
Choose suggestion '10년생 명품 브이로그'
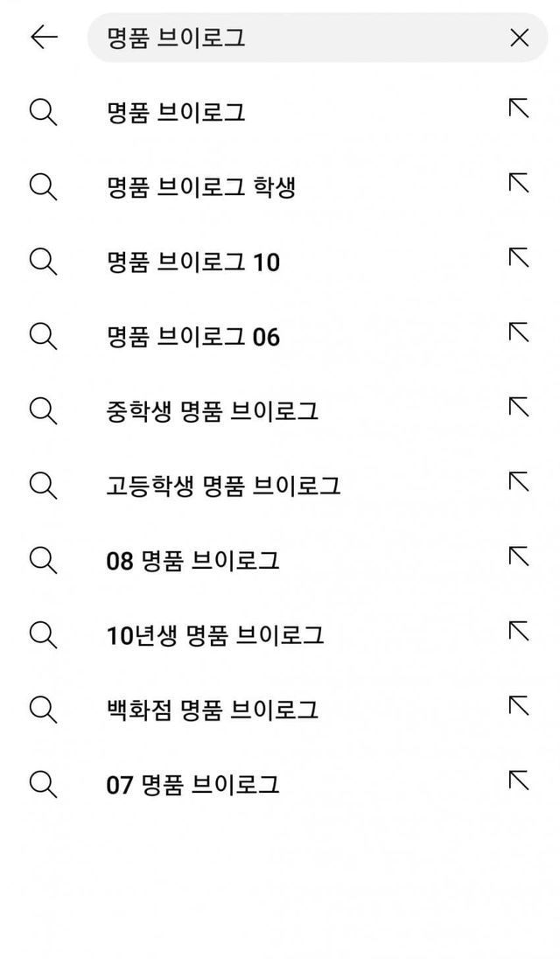tap(215, 635)
